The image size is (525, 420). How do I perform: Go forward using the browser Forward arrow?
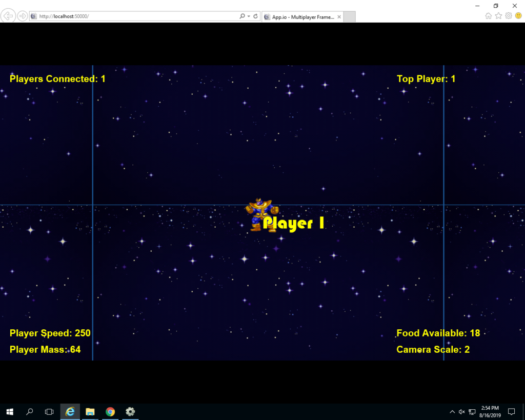[23, 16]
